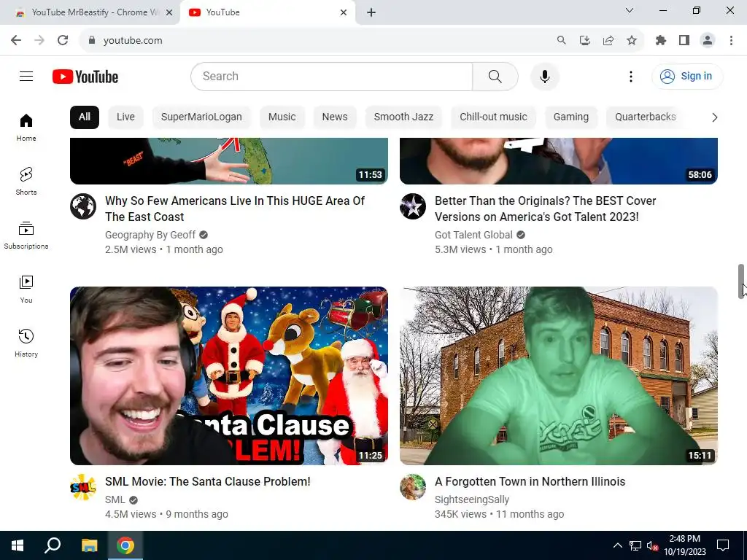The image size is (747, 560).
Task: Select the News filter chip
Action: point(335,117)
